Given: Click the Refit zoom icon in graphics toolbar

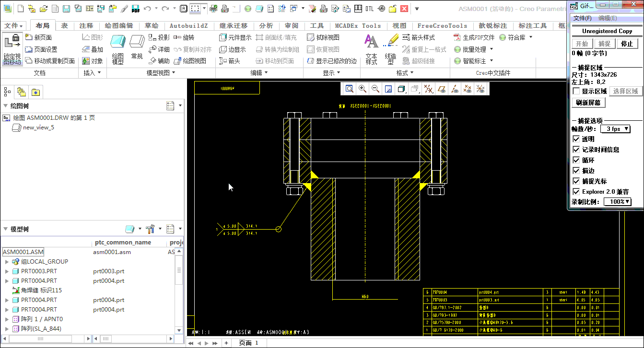Looking at the screenshot, I should click(x=350, y=89).
